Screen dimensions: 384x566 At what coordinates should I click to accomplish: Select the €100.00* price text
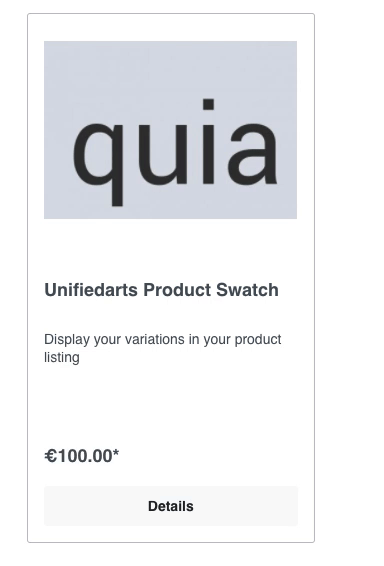pyautogui.click(x=82, y=456)
